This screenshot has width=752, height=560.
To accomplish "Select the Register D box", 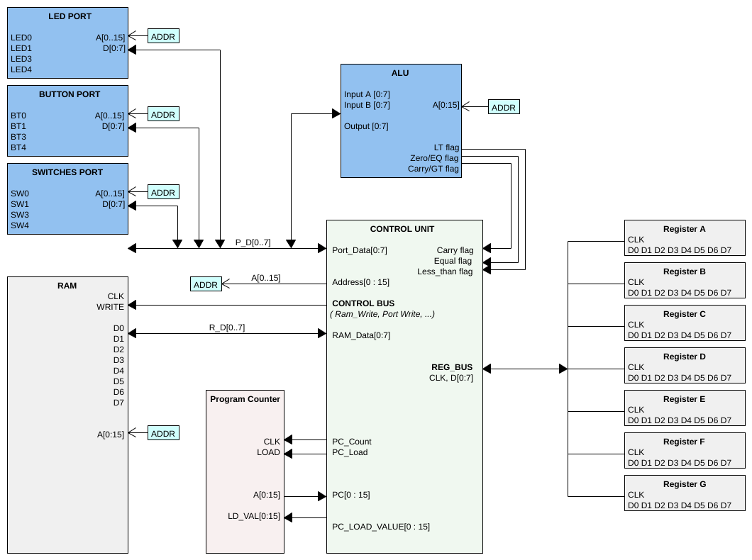I will [685, 366].
